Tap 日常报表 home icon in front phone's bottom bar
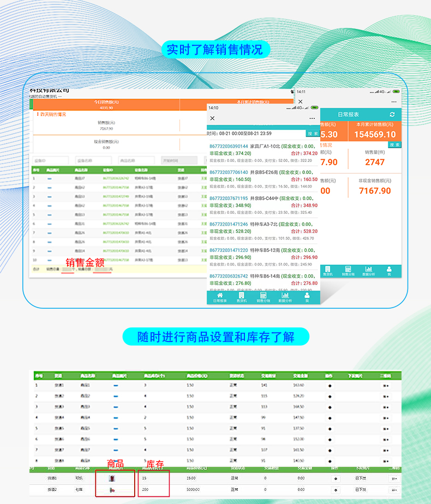 pyautogui.click(x=220, y=297)
